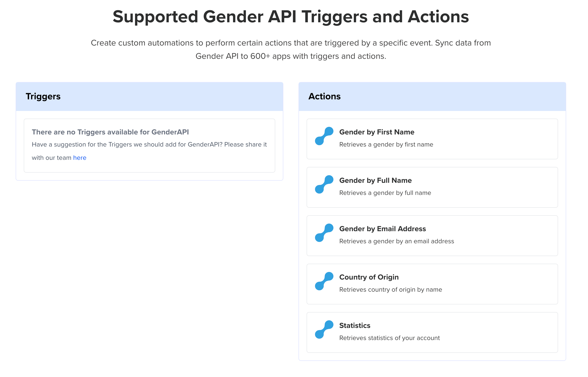Screen dimensions: 588x377
Task: Click the 'Have a suggestion for the Triggers' text
Action: click(x=149, y=151)
